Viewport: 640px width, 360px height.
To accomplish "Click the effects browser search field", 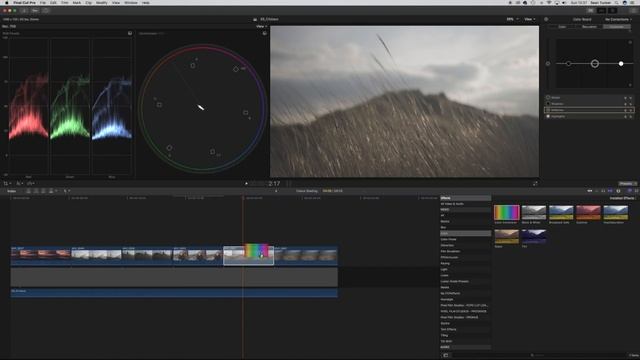I will coord(578,356).
